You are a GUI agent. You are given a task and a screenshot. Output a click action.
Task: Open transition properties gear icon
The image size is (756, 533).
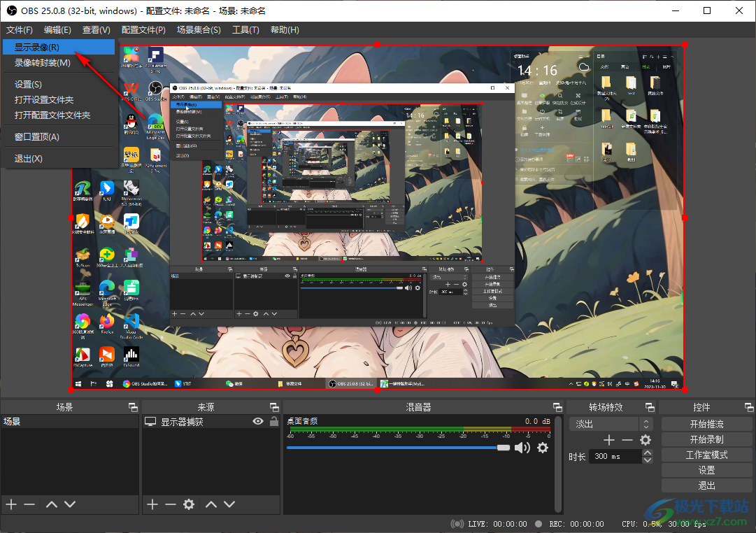(645, 440)
